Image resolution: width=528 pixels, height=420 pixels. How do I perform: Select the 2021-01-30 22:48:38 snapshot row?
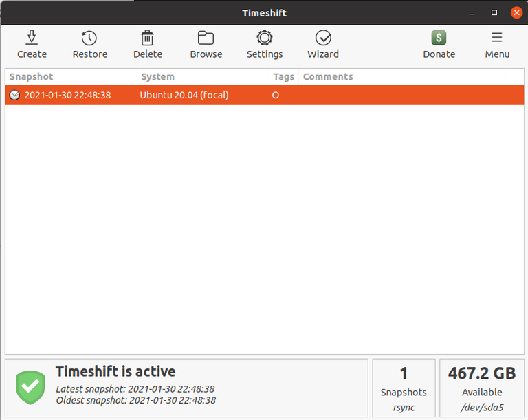(264, 95)
